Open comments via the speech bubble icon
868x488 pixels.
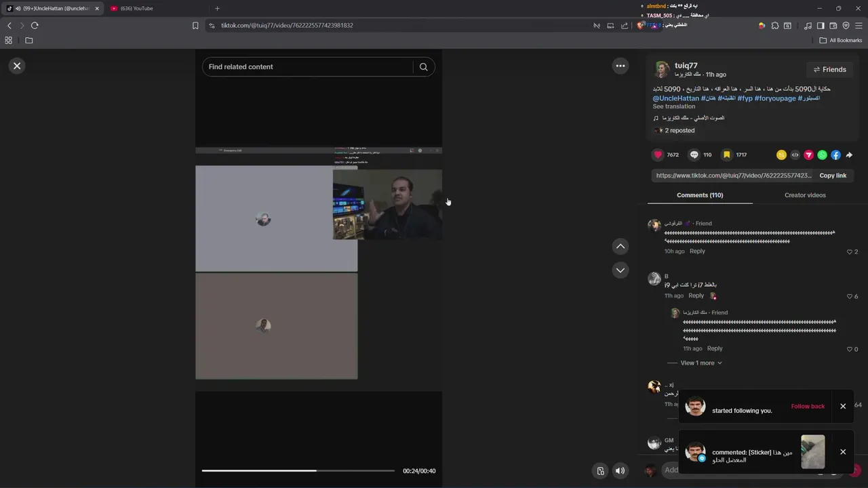(694, 155)
